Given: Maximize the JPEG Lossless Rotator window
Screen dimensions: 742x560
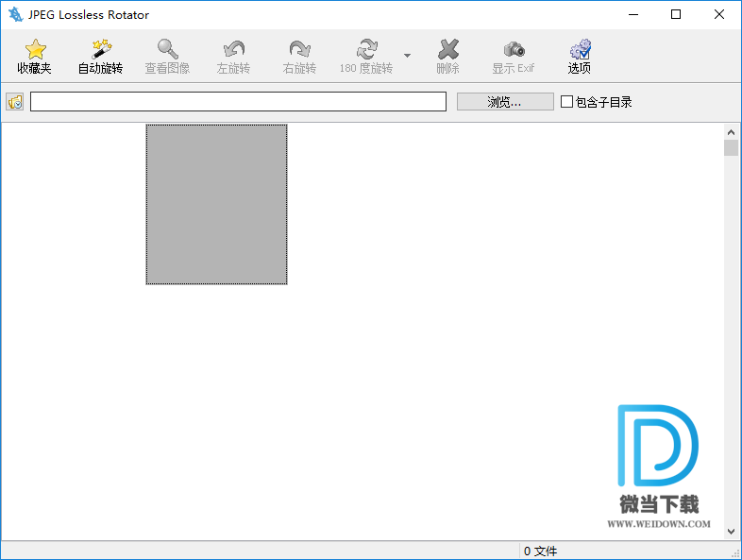Looking at the screenshot, I should [676, 15].
